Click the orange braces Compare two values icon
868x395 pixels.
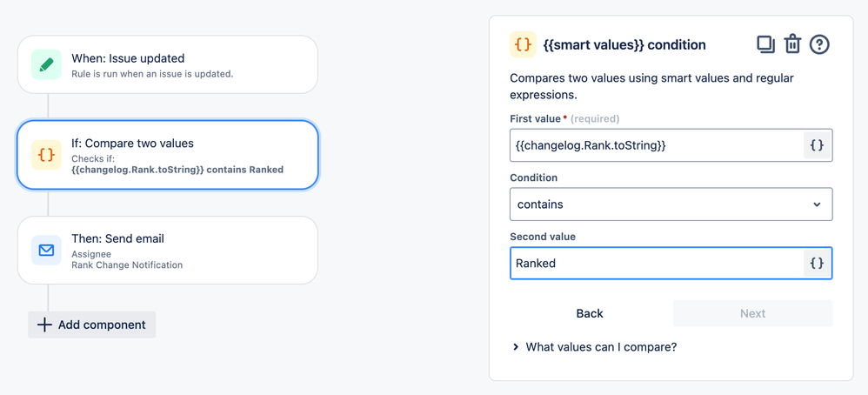point(46,155)
